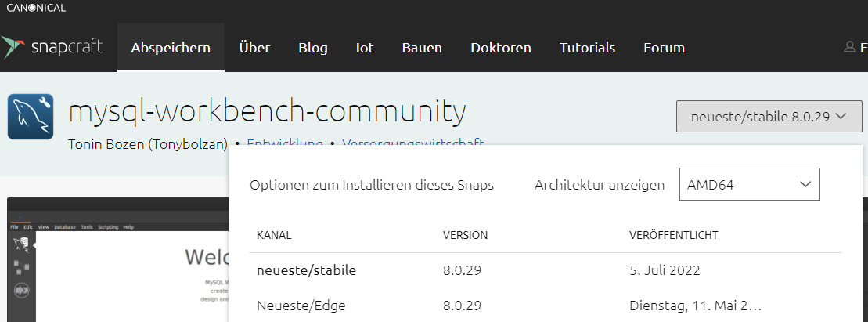Viewport: 868px width, 322px height.
Task: Click the Canonical logo at top
Action: click(x=36, y=8)
